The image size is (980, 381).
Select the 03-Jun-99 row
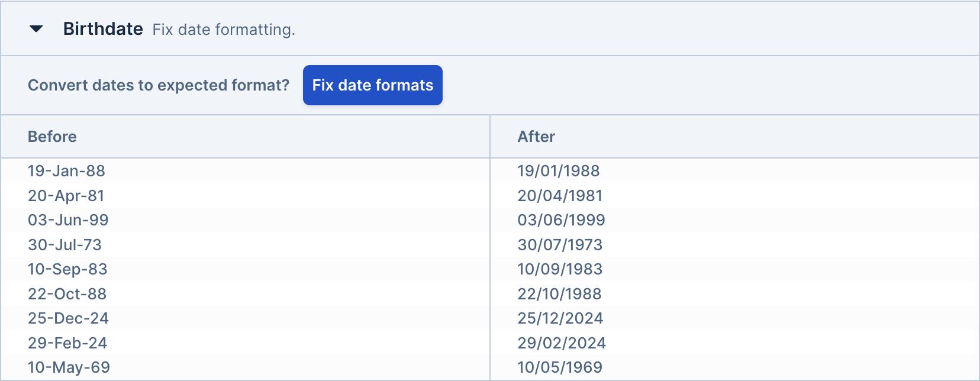67,219
